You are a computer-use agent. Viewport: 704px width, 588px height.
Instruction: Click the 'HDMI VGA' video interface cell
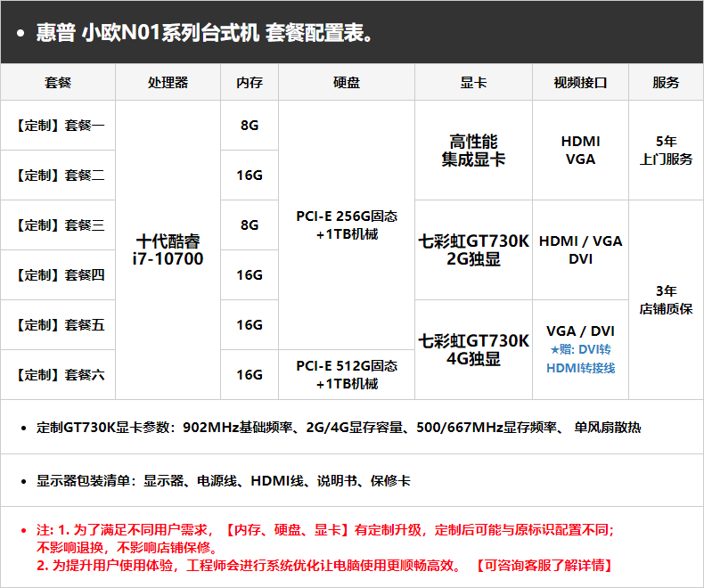pos(580,151)
